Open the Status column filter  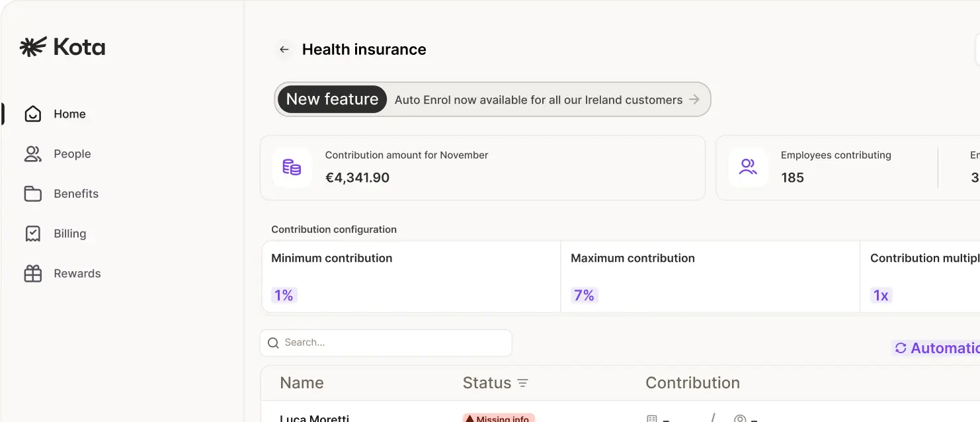tap(522, 384)
